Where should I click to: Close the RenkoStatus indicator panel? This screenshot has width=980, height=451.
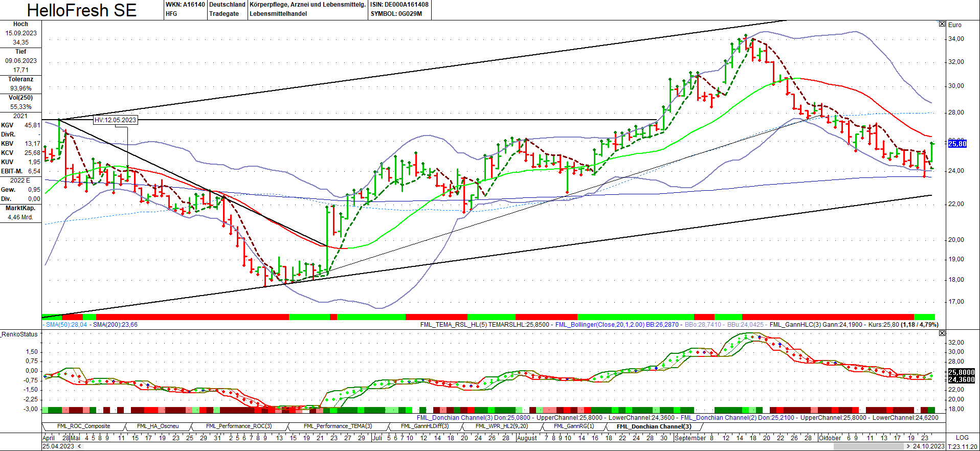[x=942, y=333]
